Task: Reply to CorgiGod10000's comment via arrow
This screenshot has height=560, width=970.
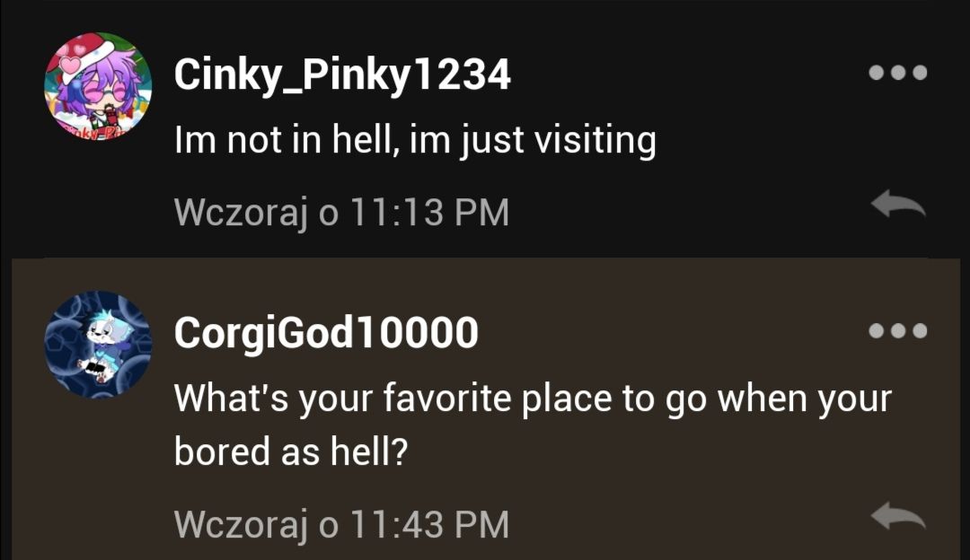Action: click(898, 516)
